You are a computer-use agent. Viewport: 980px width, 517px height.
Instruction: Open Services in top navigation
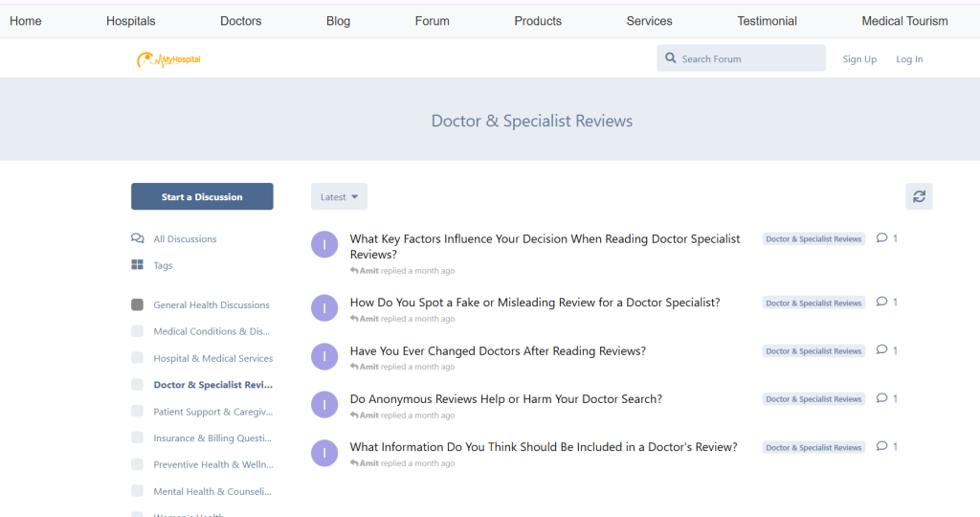(x=650, y=21)
